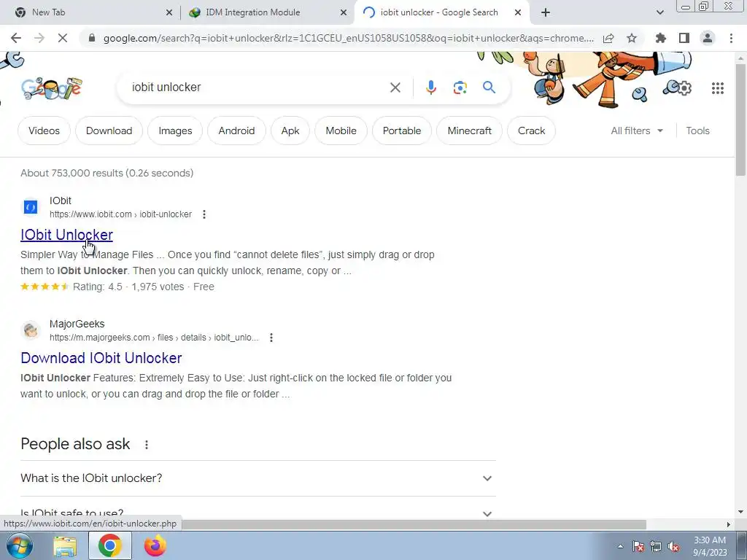The image size is (747, 560).
Task: Select the Portable filter chip
Action: point(402,131)
